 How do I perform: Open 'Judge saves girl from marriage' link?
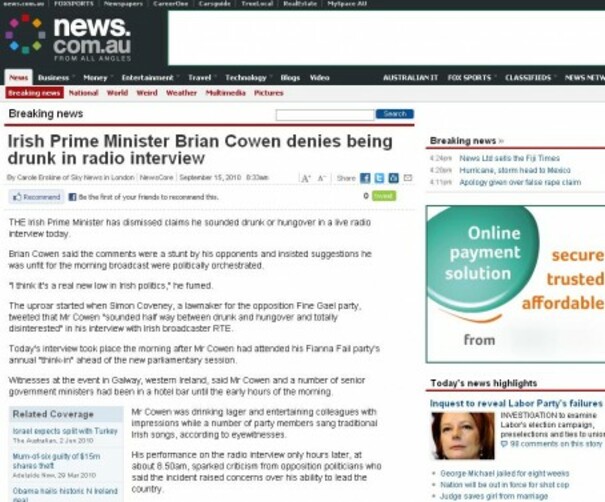click(x=494, y=496)
